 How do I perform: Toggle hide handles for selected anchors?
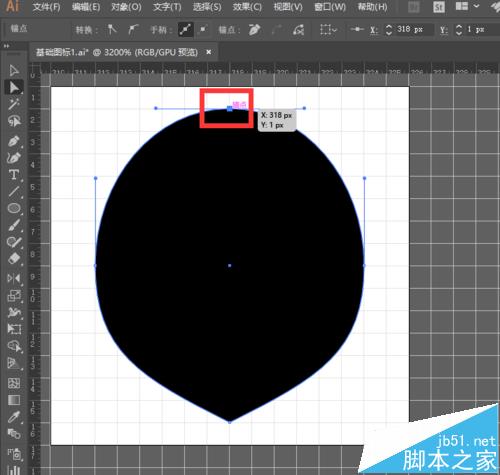click(x=202, y=30)
